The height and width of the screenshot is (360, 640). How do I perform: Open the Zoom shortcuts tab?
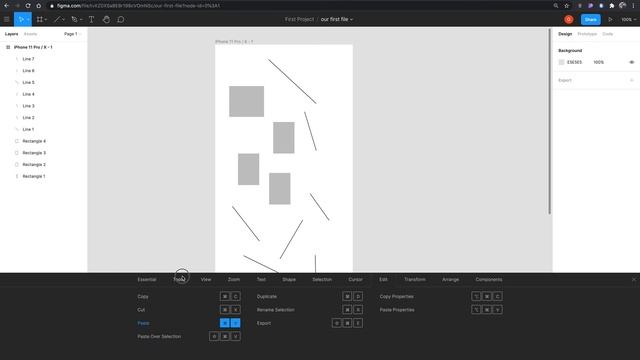(x=234, y=280)
